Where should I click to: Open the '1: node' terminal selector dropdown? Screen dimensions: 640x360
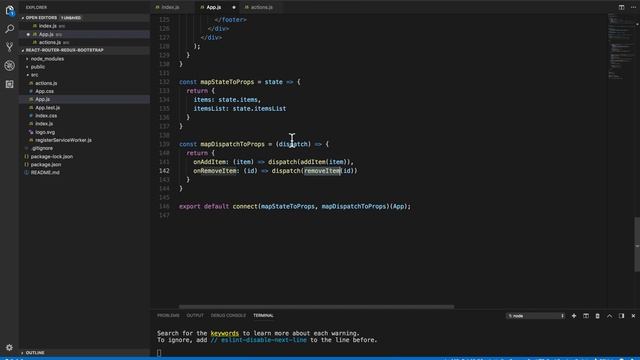coord(536,316)
